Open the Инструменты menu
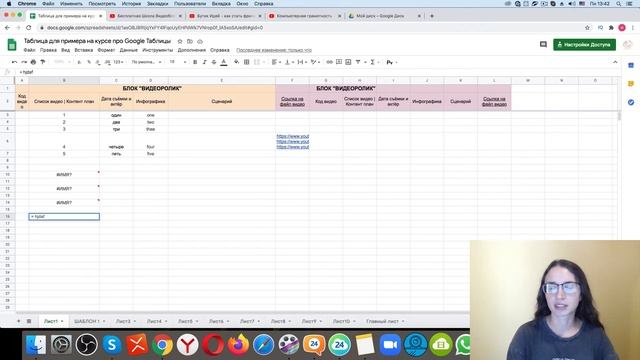 click(158, 50)
